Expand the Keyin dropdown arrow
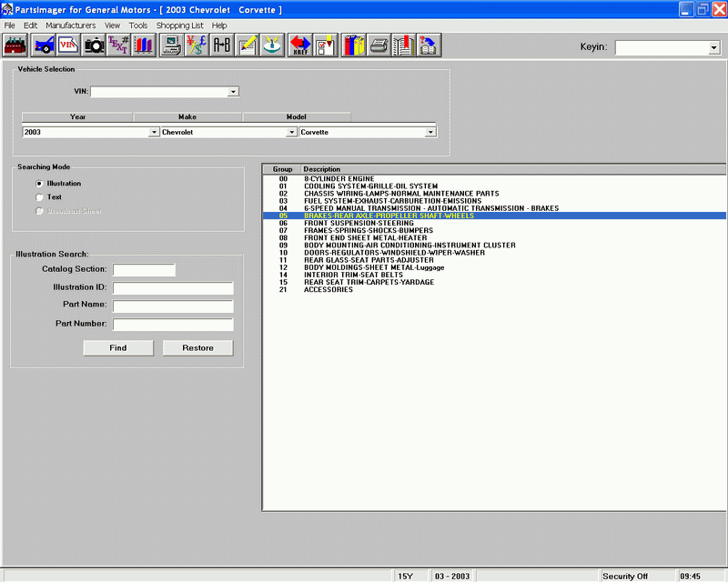Viewport: 728px width, 582px height. (x=714, y=47)
